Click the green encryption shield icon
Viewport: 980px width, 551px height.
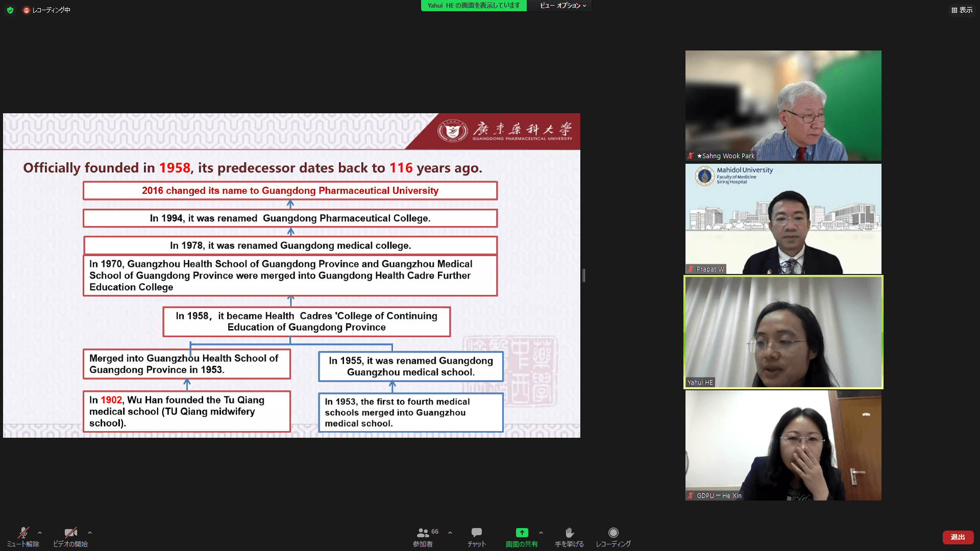pos(10,10)
